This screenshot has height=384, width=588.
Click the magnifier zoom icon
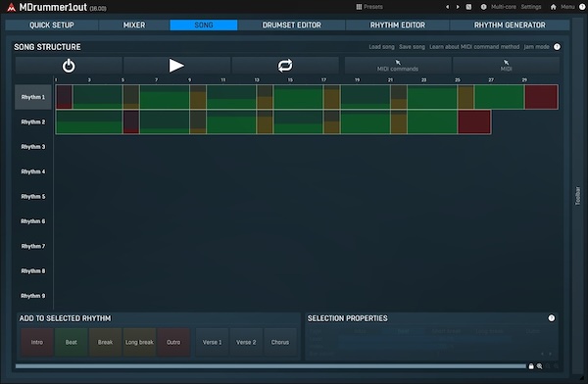[x=539, y=366]
